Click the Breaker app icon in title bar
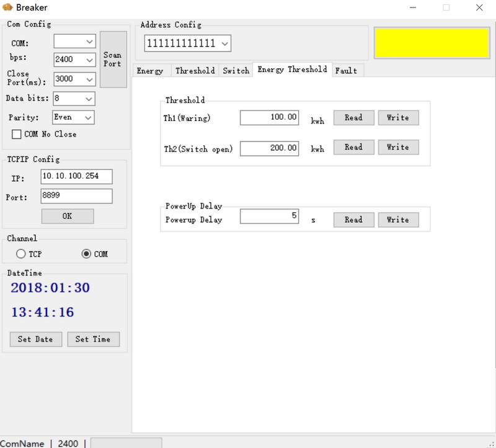 [8, 7]
